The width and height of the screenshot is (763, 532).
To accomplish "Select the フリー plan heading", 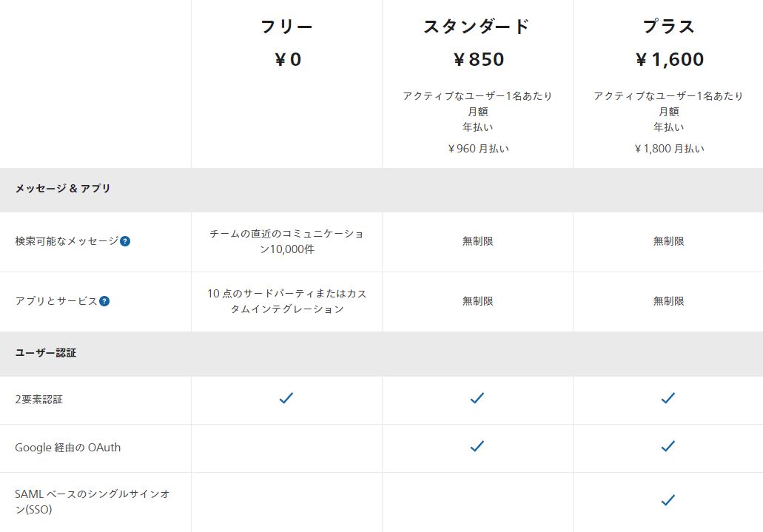I will pos(286,27).
